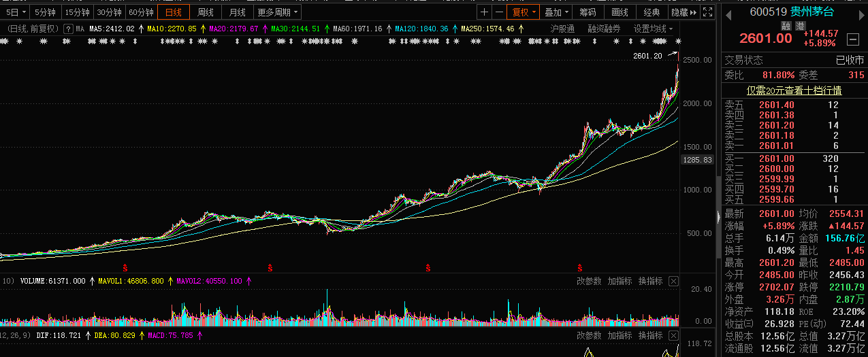Click 加指标 in the VOLUME panel
The height and width of the screenshot is (357, 868).
[620, 280]
